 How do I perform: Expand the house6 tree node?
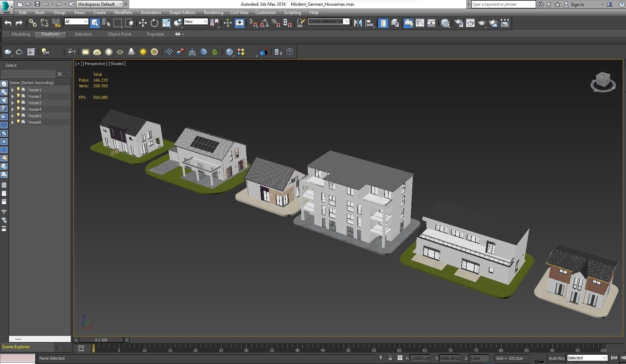click(13, 122)
